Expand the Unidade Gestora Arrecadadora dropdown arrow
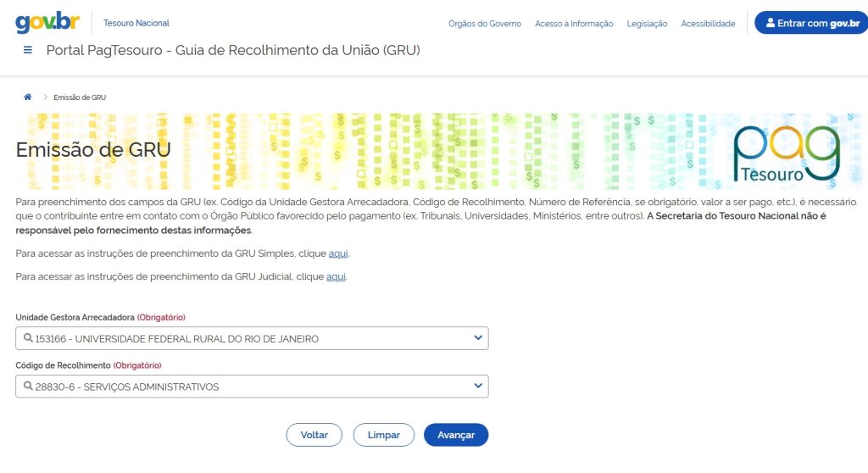The height and width of the screenshot is (473, 868). [478, 339]
